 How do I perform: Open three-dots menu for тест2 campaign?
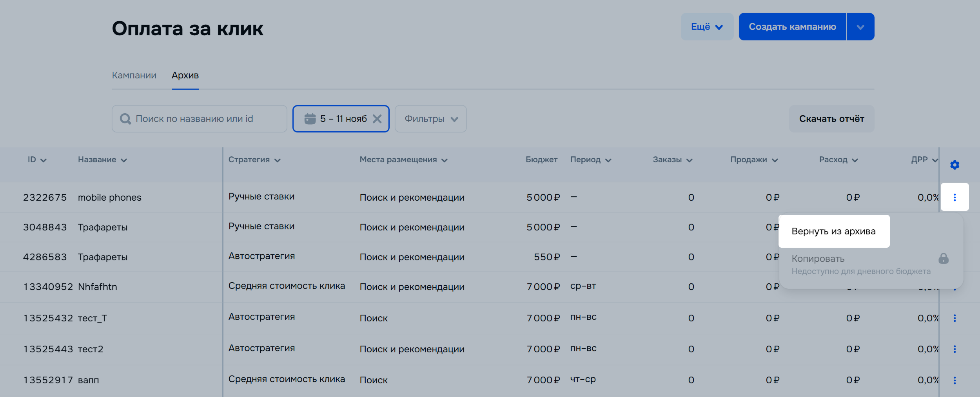pyautogui.click(x=955, y=349)
